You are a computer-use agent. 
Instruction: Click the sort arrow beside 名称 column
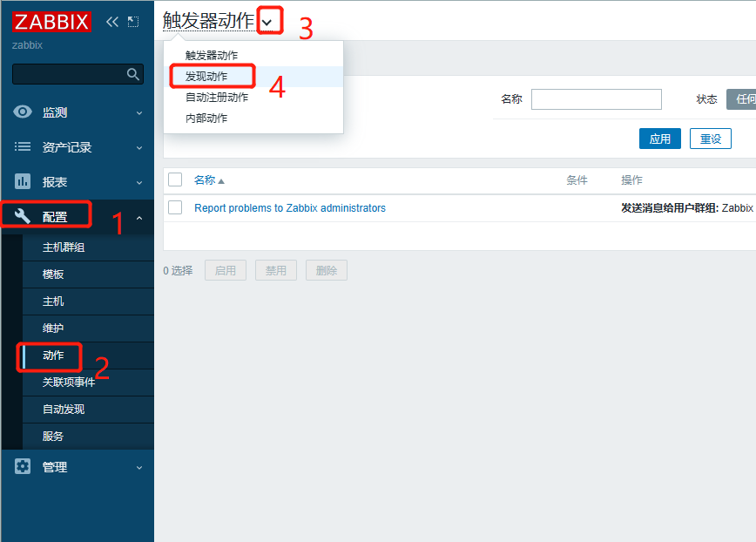221,181
